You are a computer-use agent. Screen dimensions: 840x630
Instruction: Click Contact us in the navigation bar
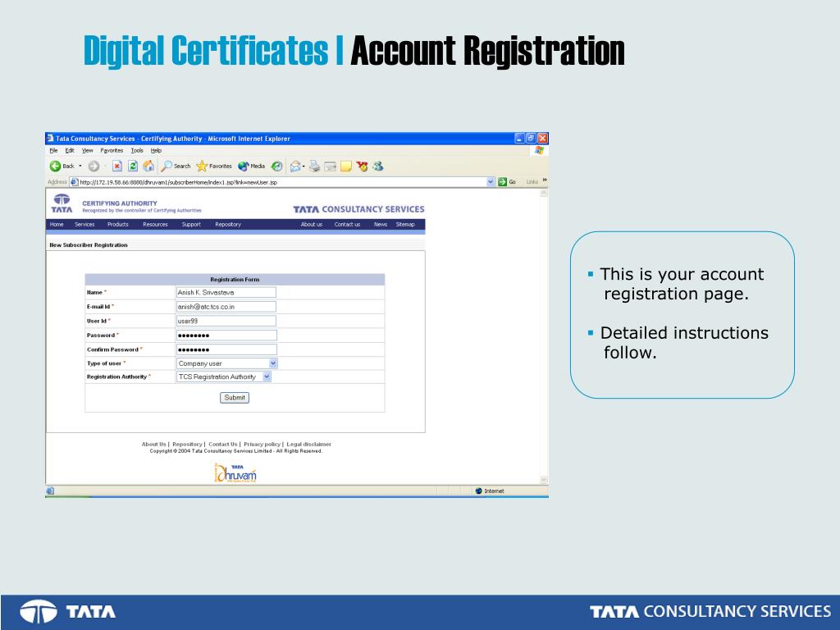click(x=347, y=225)
